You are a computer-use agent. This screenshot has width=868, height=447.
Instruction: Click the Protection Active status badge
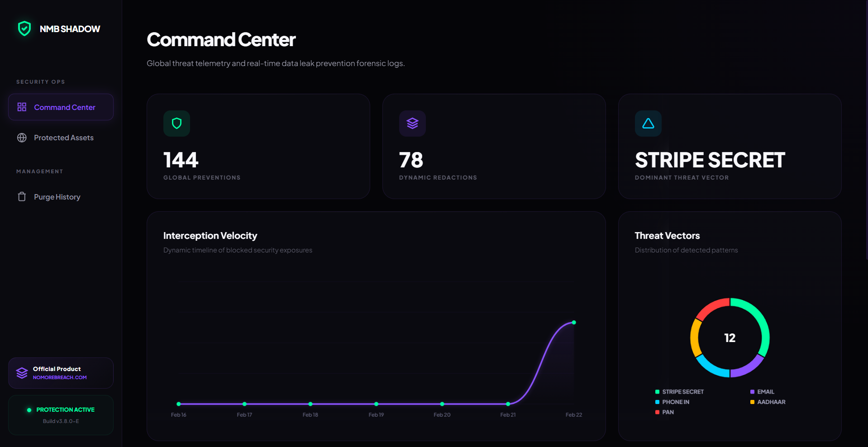click(61, 410)
